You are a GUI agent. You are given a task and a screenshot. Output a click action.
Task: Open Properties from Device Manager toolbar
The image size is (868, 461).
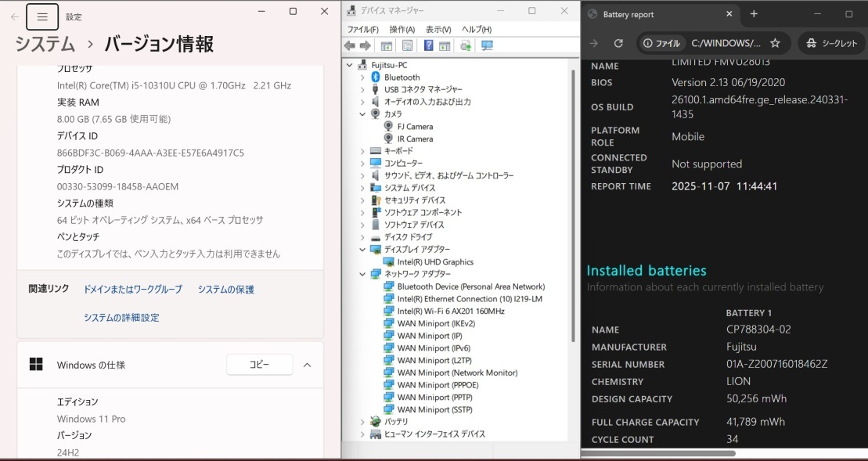[408, 45]
